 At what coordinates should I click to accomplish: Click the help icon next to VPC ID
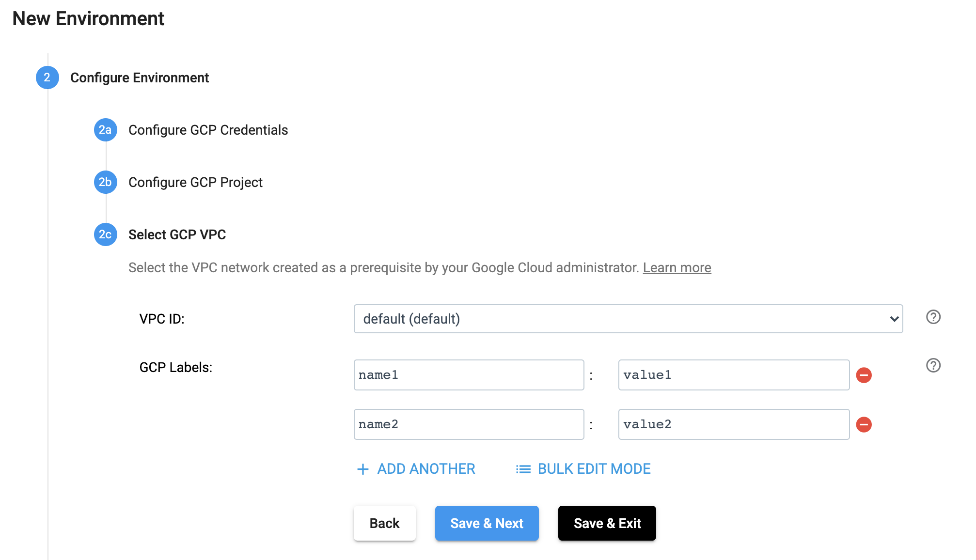[x=933, y=317]
